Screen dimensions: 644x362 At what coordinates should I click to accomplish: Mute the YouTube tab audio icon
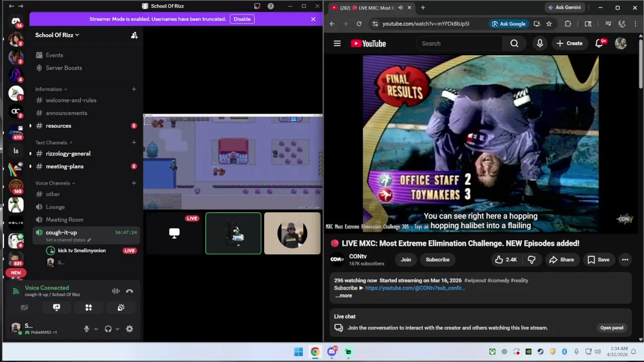pos(400,8)
